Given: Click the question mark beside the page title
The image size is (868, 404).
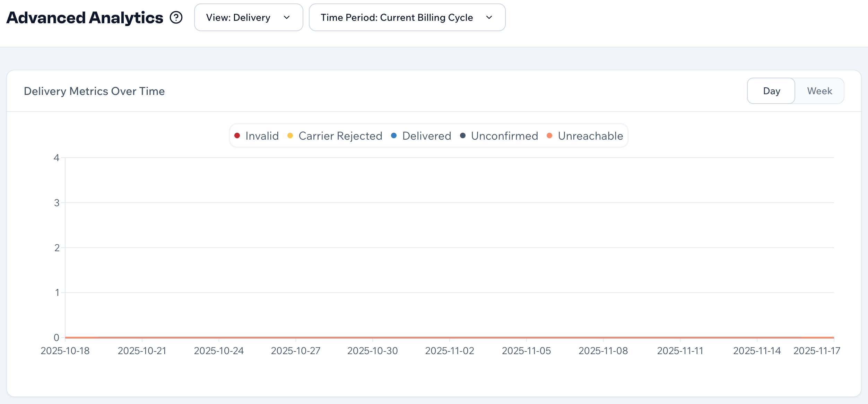Looking at the screenshot, I should coord(176,17).
